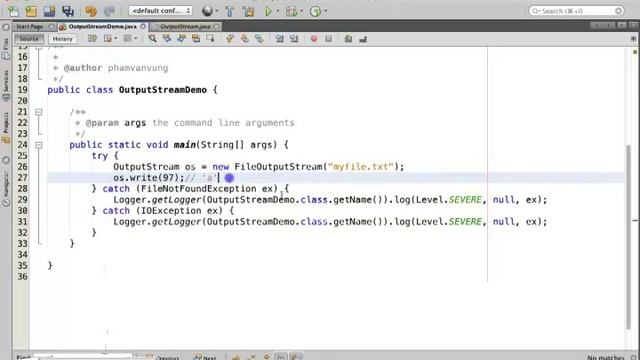
Task: Click the Previous button in the Find bar
Action: click(x=163, y=358)
